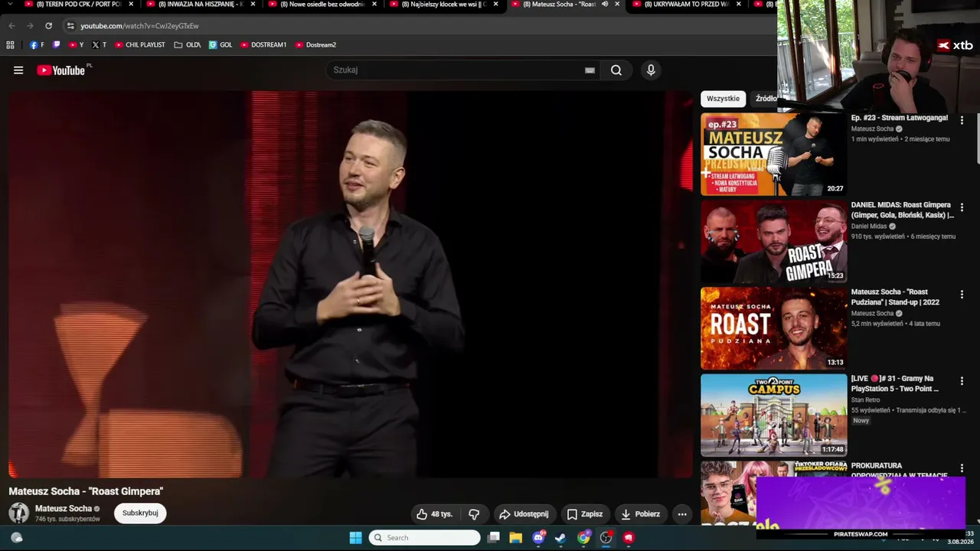Open the Twitch bookmark
Viewport: 980px width, 551px height.
pos(56,45)
